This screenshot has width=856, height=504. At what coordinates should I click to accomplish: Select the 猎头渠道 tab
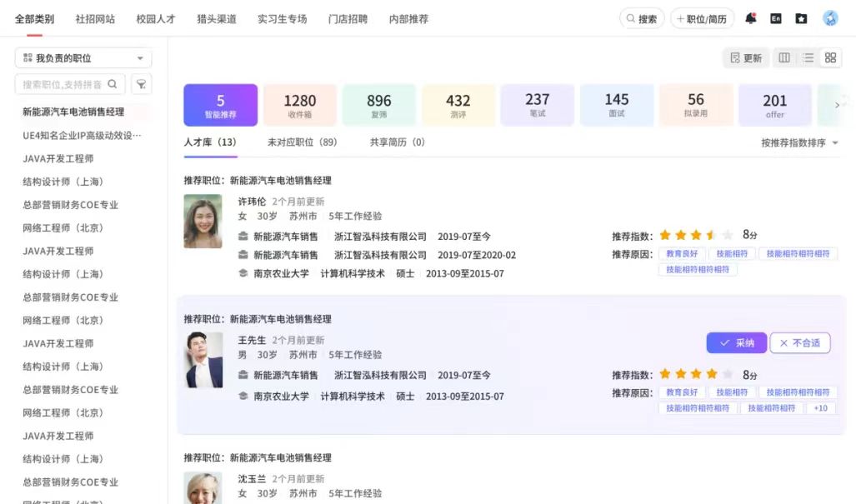(x=217, y=19)
